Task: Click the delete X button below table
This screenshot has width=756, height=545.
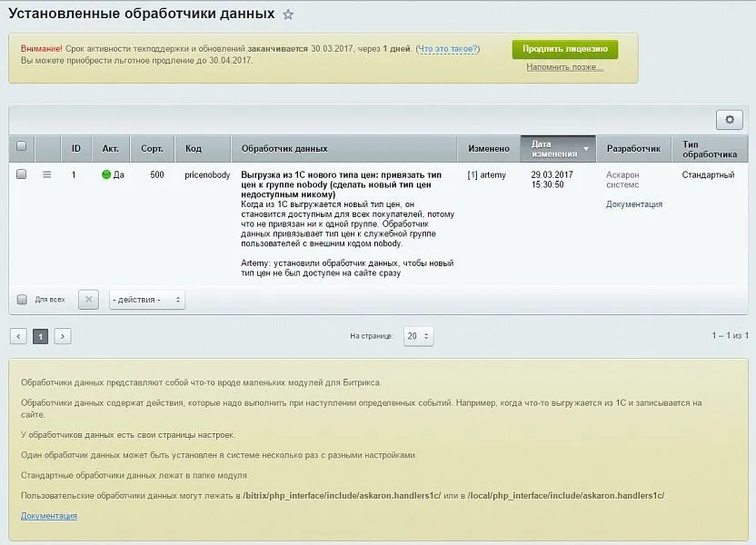Action: pos(88,299)
